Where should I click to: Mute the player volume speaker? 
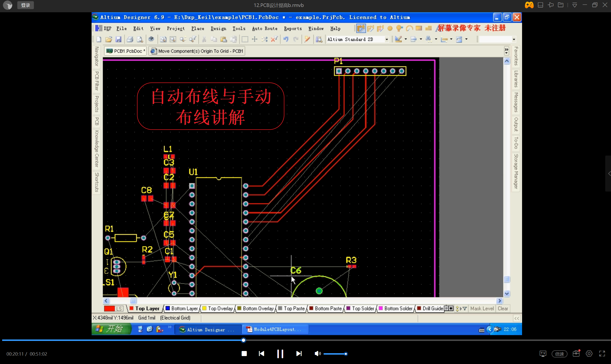coord(318,354)
